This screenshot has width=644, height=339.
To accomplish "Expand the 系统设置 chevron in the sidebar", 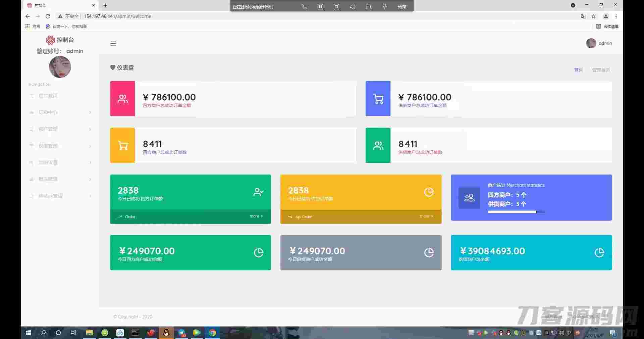I will pyautogui.click(x=90, y=163).
